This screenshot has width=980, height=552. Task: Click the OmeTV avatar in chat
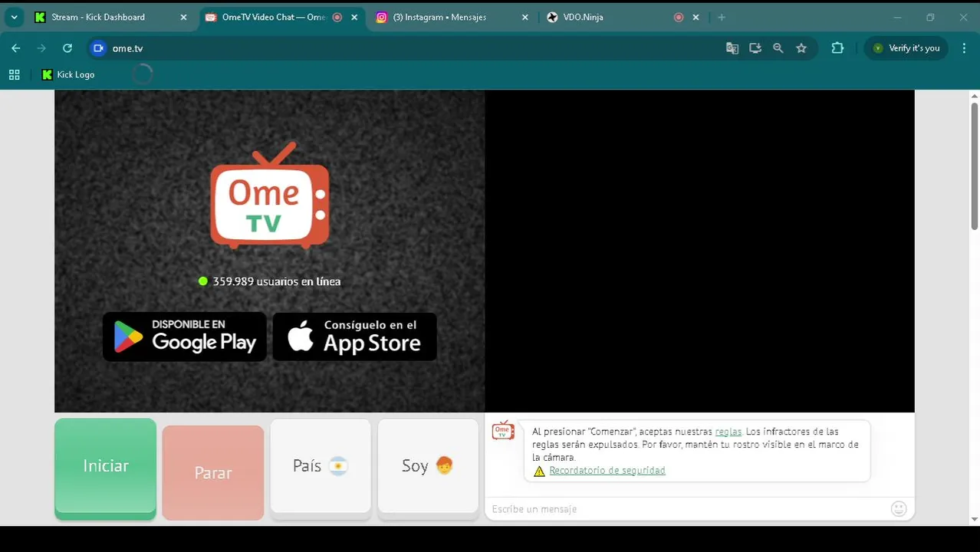[503, 430]
